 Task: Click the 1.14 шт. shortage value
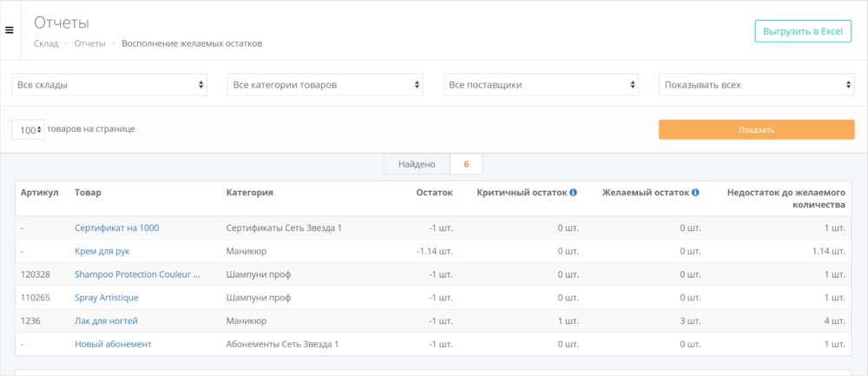(829, 251)
